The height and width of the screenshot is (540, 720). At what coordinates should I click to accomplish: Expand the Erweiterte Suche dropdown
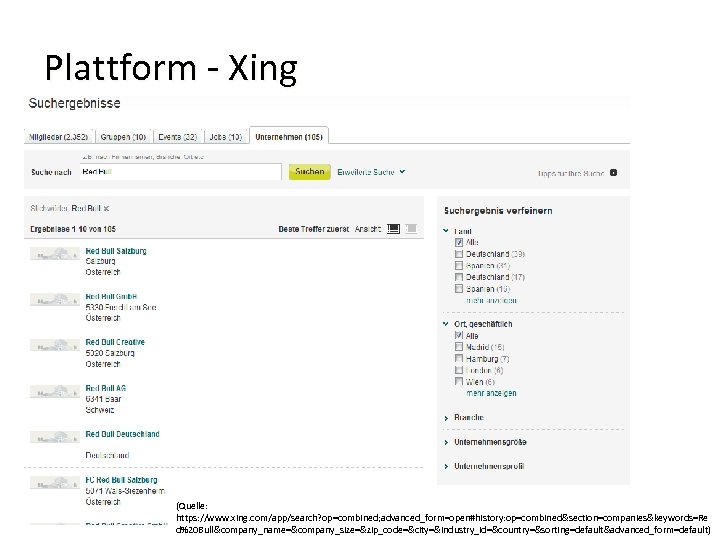(371, 172)
